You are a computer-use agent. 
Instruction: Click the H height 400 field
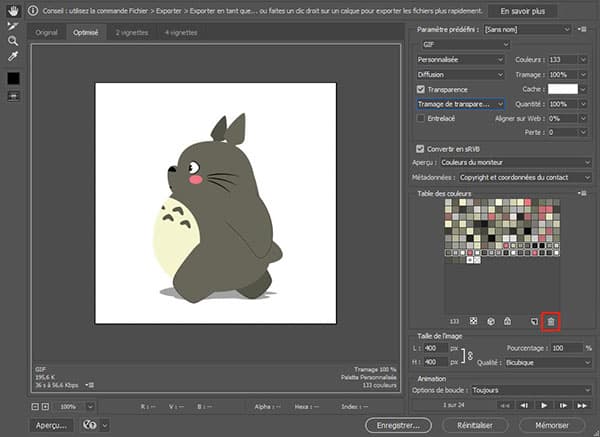click(x=435, y=362)
